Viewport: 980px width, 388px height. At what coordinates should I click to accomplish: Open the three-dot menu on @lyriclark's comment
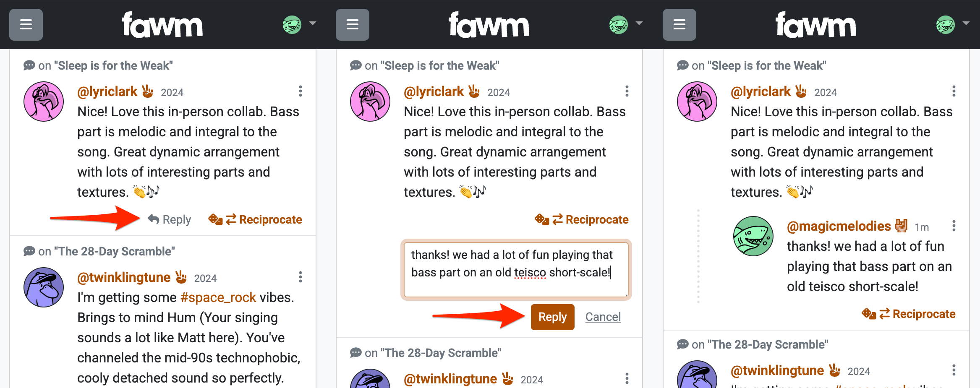(301, 91)
